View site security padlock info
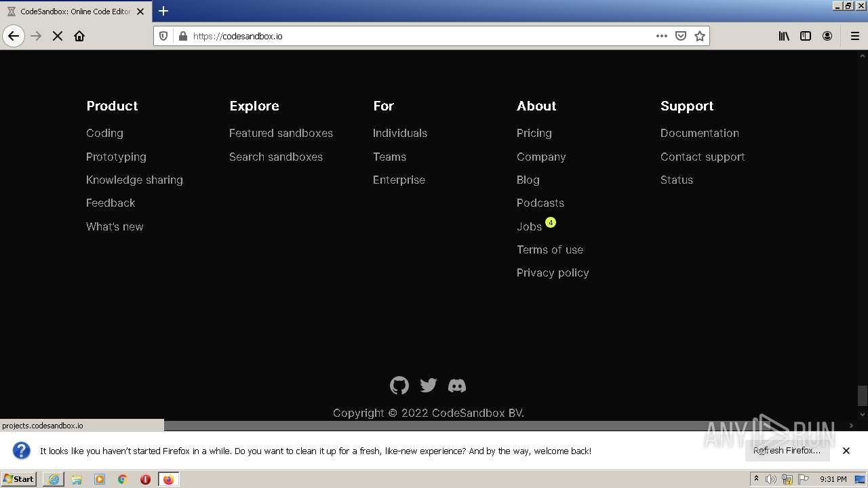Image resolution: width=868 pixels, height=488 pixels. 182,36
